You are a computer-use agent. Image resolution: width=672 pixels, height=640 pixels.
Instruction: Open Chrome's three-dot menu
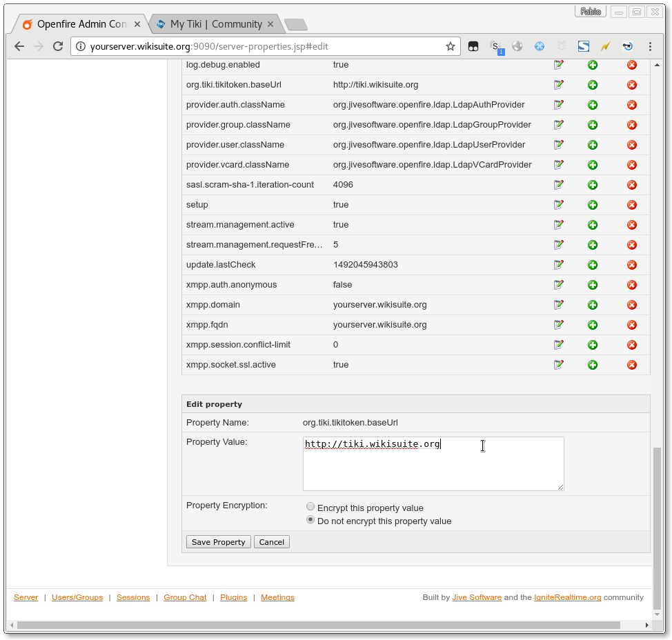tap(650, 46)
